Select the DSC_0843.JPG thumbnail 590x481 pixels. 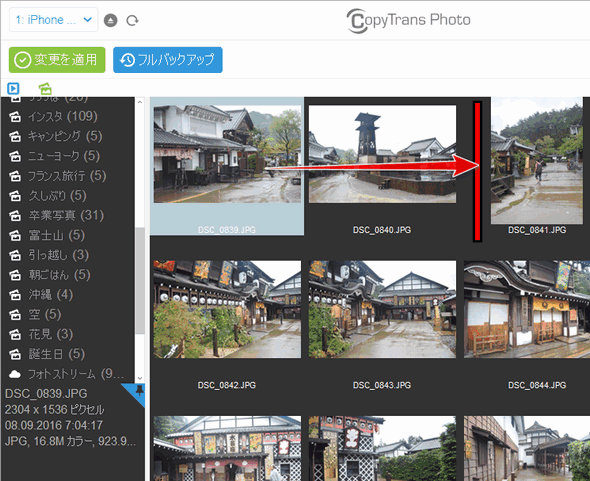pyautogui.click(x=382, y=309)
